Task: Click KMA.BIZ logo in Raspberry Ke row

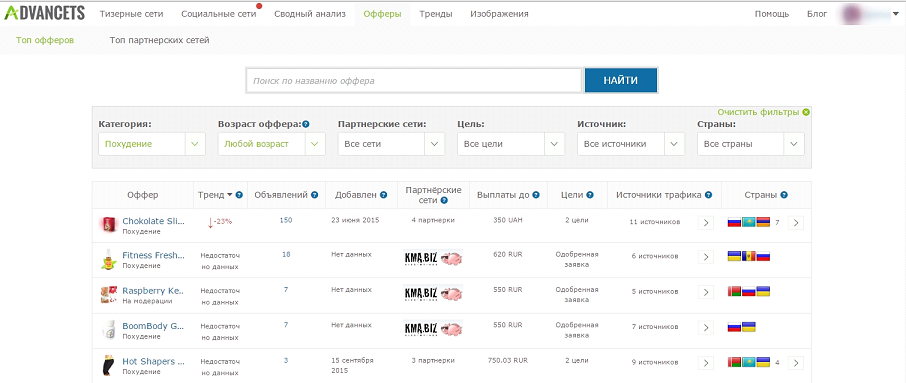Action: coord(433,293)
